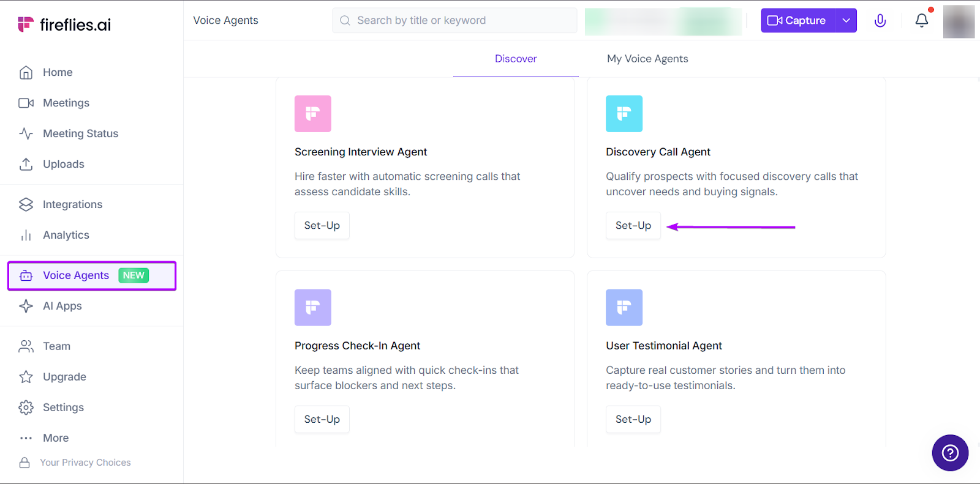Click the pink Screening Interview Agent icon
Screen dimensions: 980x484
pyautogui.click(x=313, y=114)
